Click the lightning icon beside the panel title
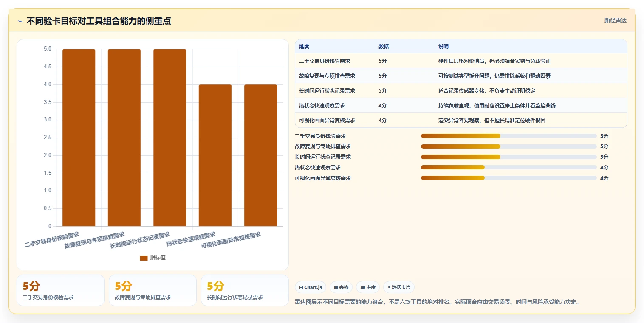Screen dimensions: 644x323 click(20, 21)
